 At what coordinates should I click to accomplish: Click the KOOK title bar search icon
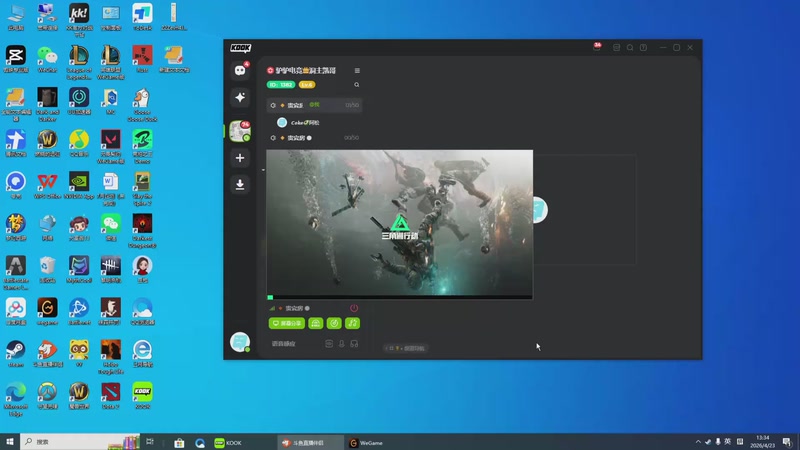coord(630,47)
